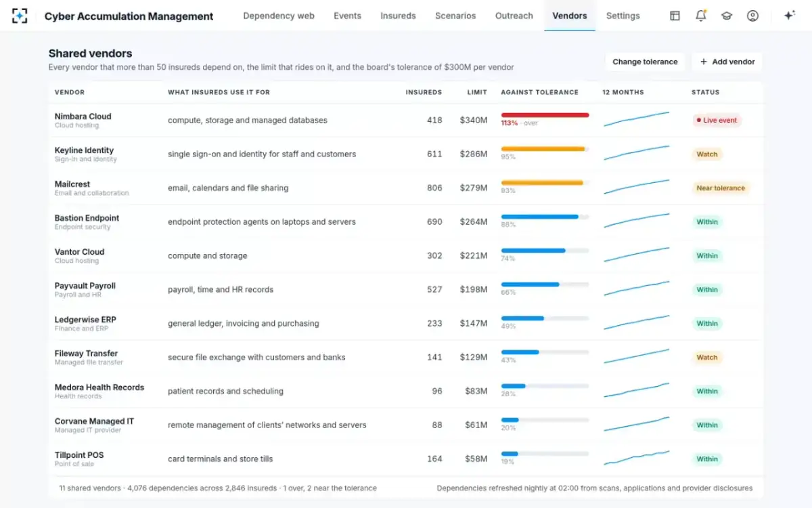Click the Vantor Cloud 74% tolerance bar
The height and width of the screenshot is (508, 812).
545,251
